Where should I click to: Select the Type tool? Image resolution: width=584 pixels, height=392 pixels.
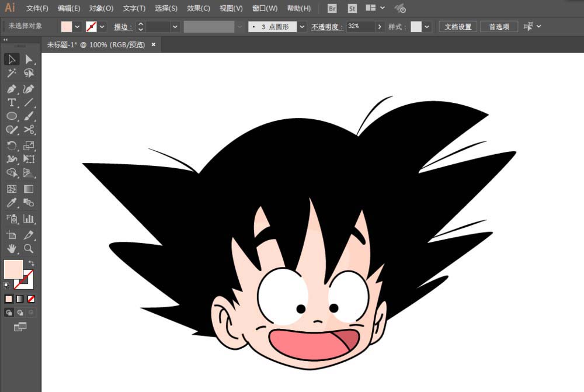point(12,102)
